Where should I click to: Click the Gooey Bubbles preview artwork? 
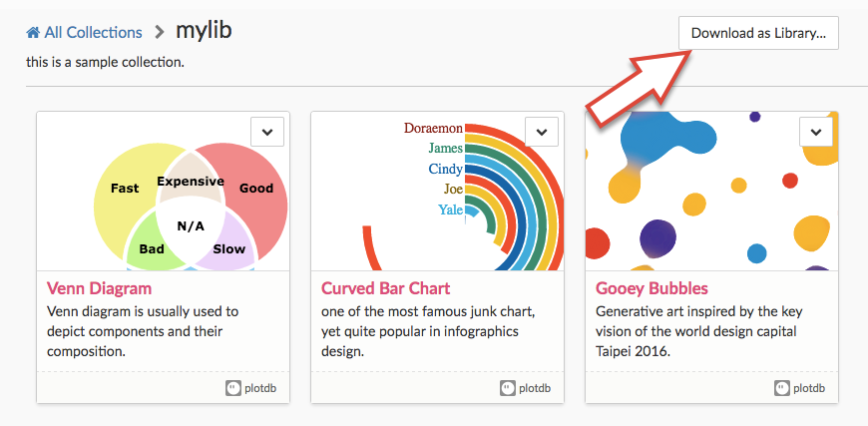click(712, 191)
